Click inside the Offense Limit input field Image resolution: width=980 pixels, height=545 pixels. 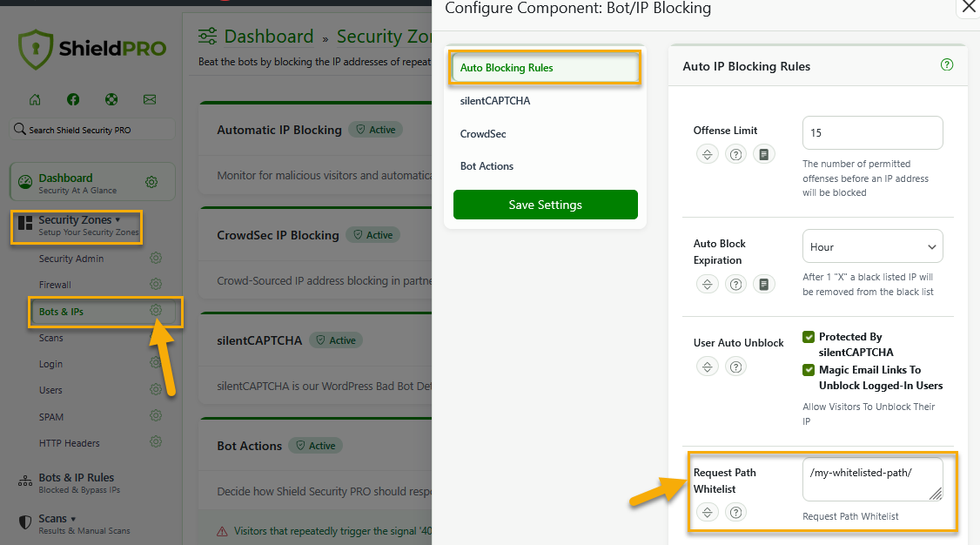[872, 132]
